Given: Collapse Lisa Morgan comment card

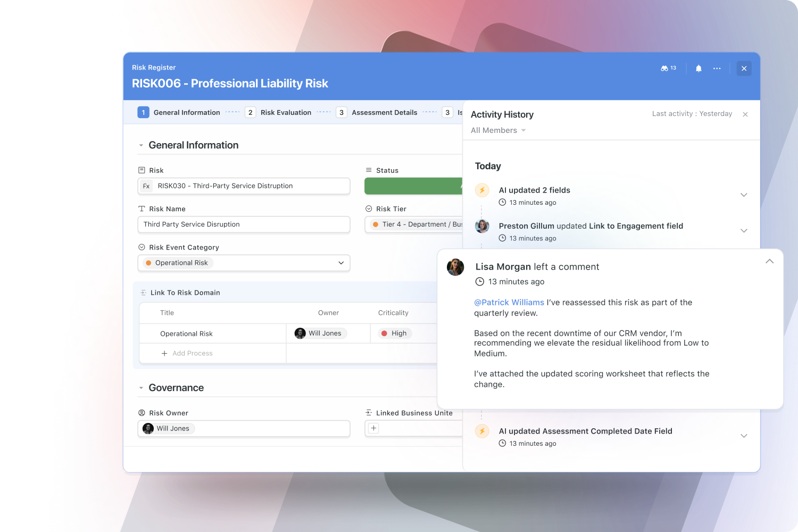Looking at the screenshot, I should [769, 261].
